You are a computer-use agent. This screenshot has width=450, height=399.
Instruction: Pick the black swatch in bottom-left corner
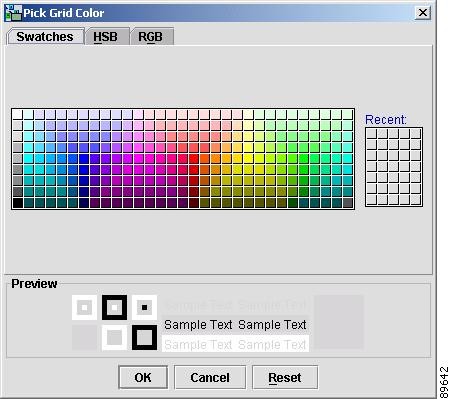18,202
